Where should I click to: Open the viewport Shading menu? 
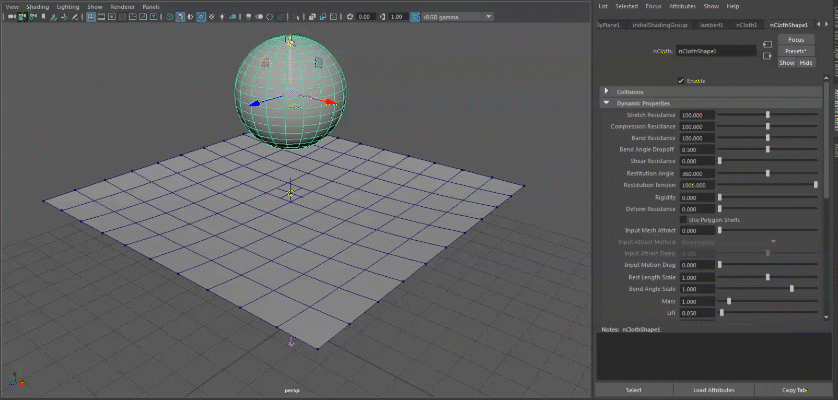click(x=37, y=7)
